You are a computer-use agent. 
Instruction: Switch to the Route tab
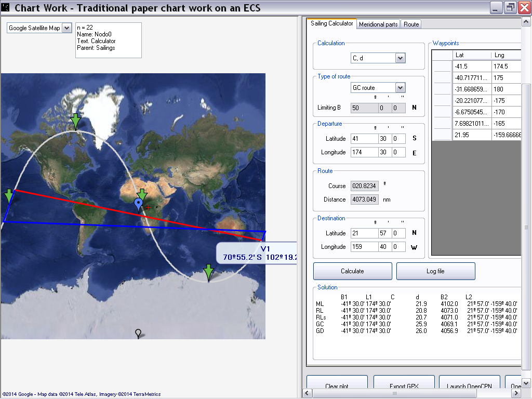click(x=411, y=24)
